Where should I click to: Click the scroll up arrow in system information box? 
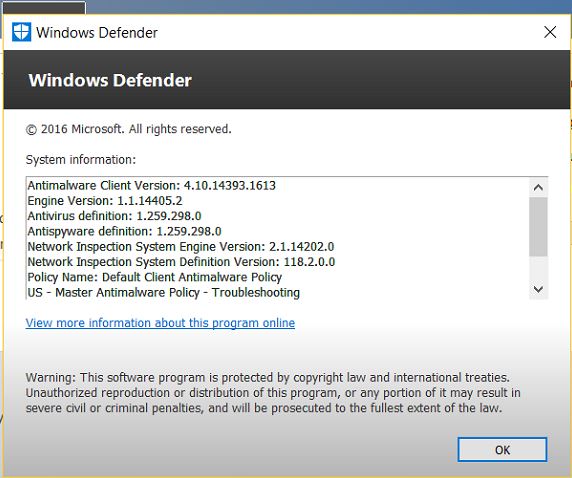click(x=538, y=188)
